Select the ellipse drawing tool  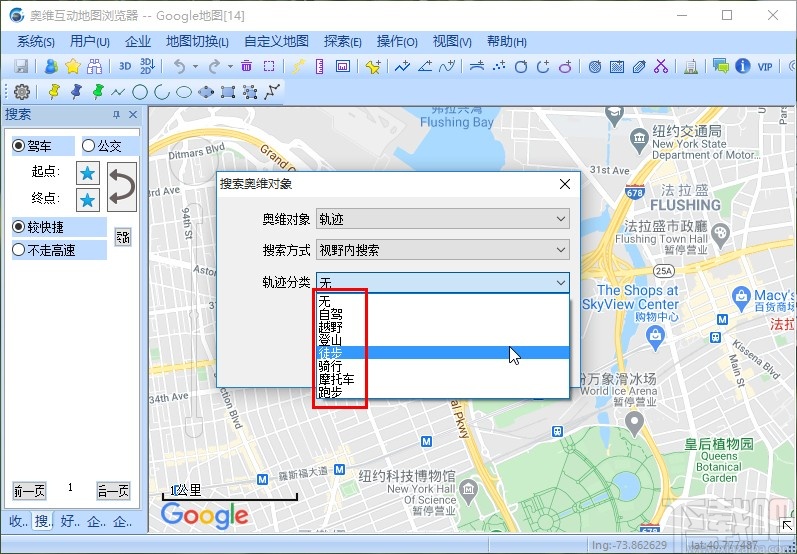[183, 92]
